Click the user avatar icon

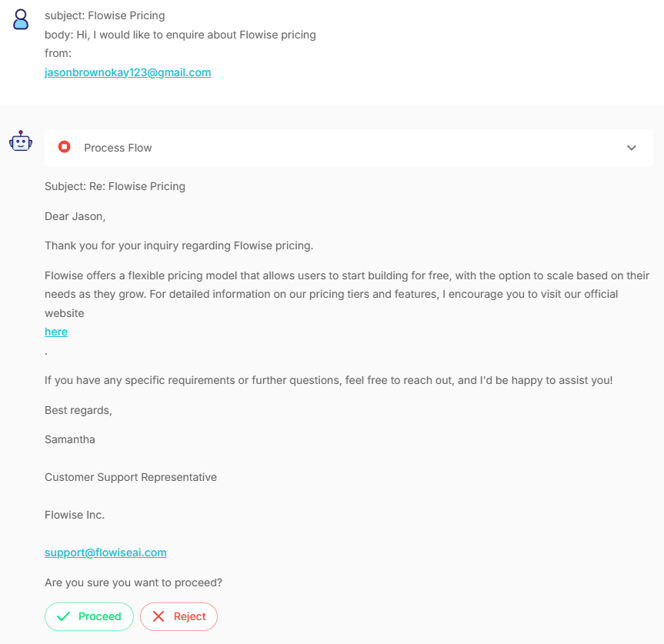pos(22,19)
